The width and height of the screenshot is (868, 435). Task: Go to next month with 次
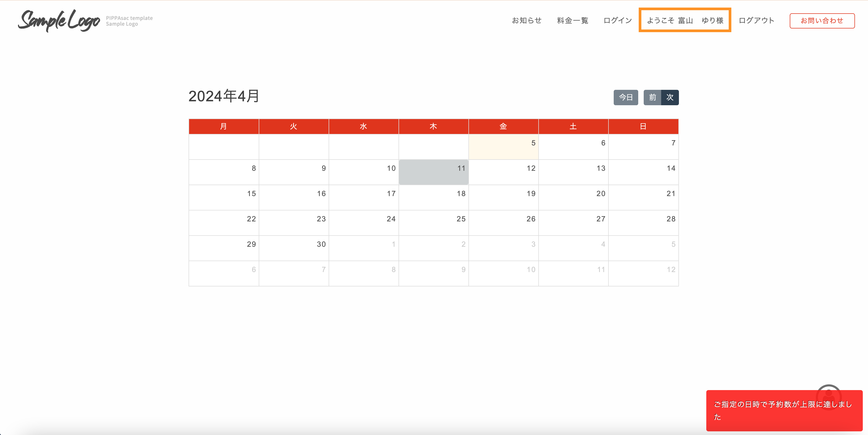click(670, 97)
